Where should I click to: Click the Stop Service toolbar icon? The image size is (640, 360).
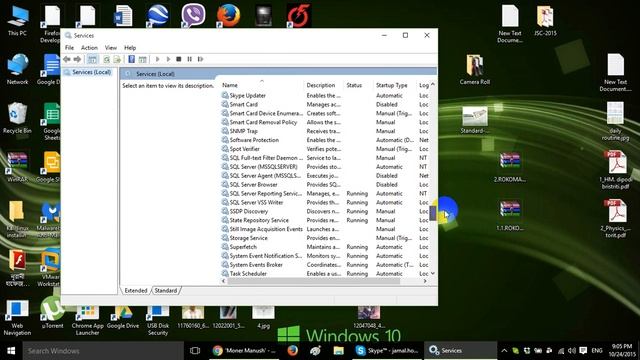178,59
